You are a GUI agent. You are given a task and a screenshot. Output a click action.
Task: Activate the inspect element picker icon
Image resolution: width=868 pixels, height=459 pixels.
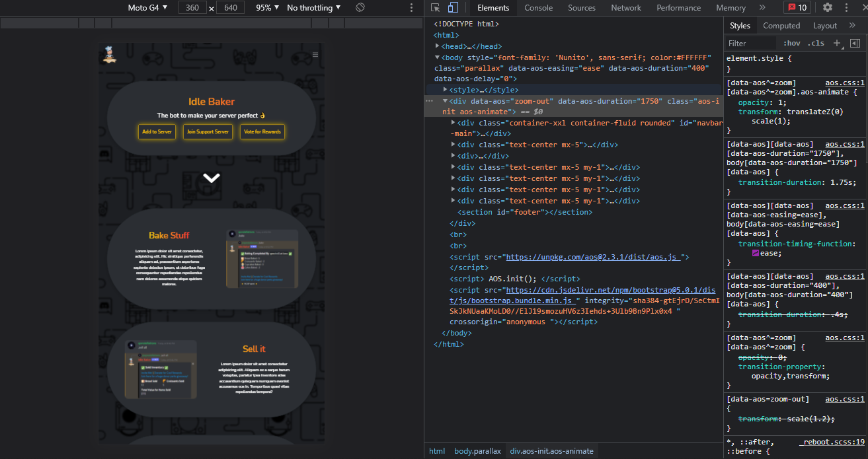click(x=435, y=8)
